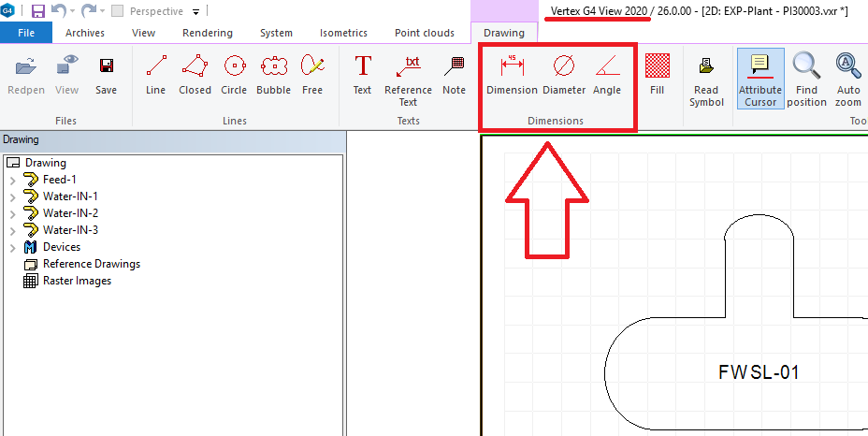Apply the red Fill hatch pattern
Image resolution: width=868 pixels, height=436 pixels.
coord(658,75)
